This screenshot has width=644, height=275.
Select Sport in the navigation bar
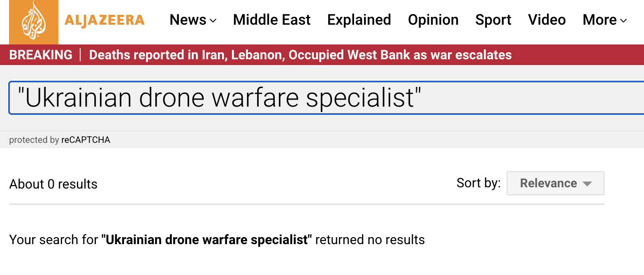(x=493, y=20)
